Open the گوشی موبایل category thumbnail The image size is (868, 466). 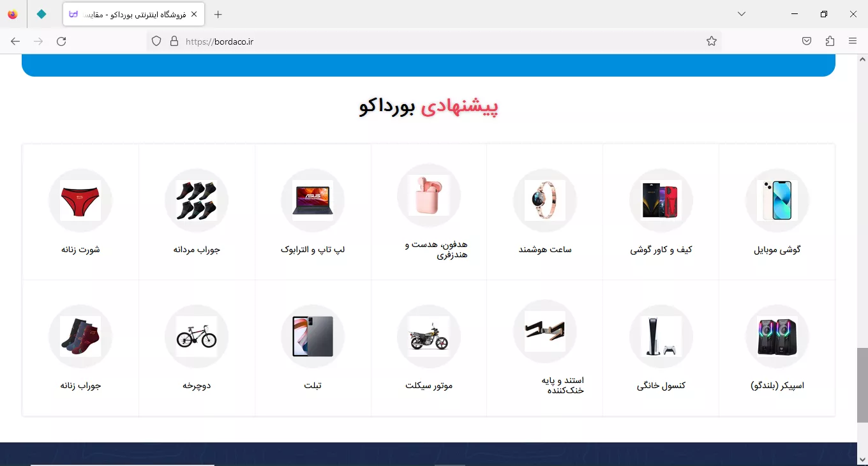pyautogui.click(x=777, y=200)
